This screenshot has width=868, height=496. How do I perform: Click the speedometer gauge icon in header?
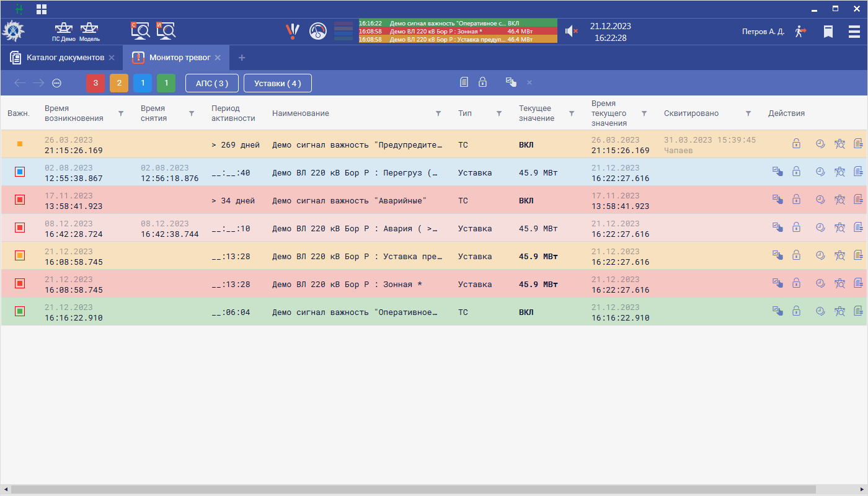318,31
